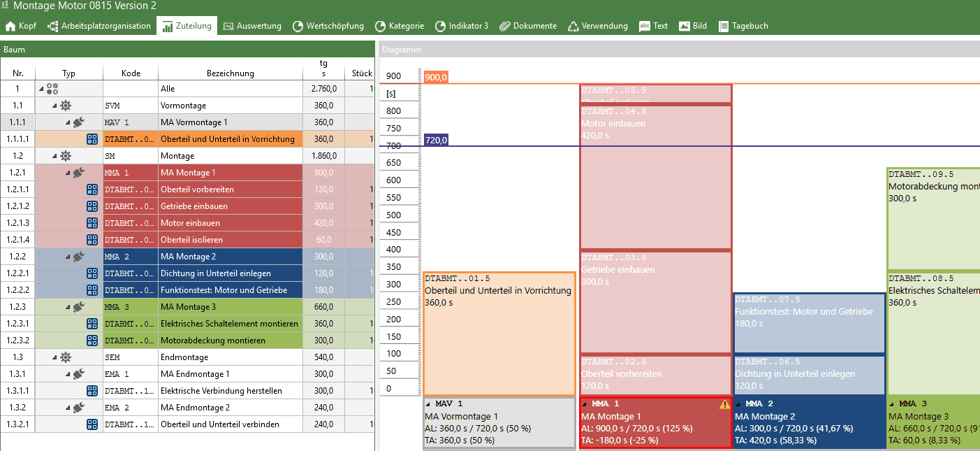Collapse the Montage tree node

(x=54, y=156)
